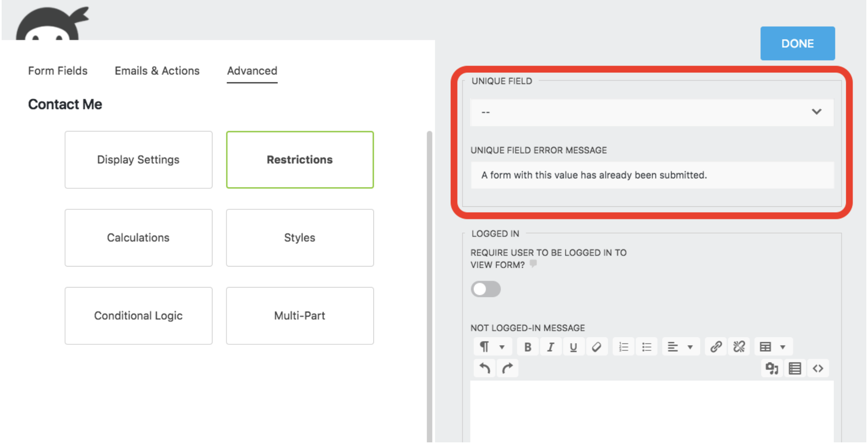This screenshot has height=444, width=868.
Task: Insert a bulleted unordered list
Action: pos(646,347)
